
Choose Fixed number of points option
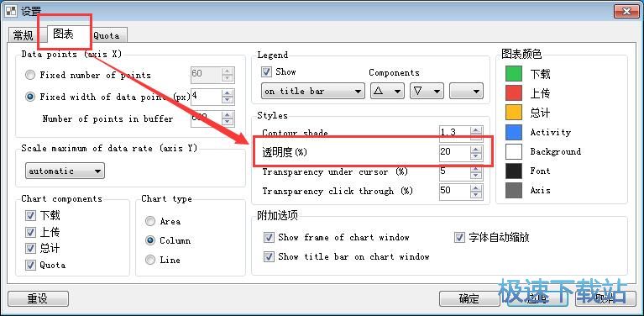pos(30,75)
